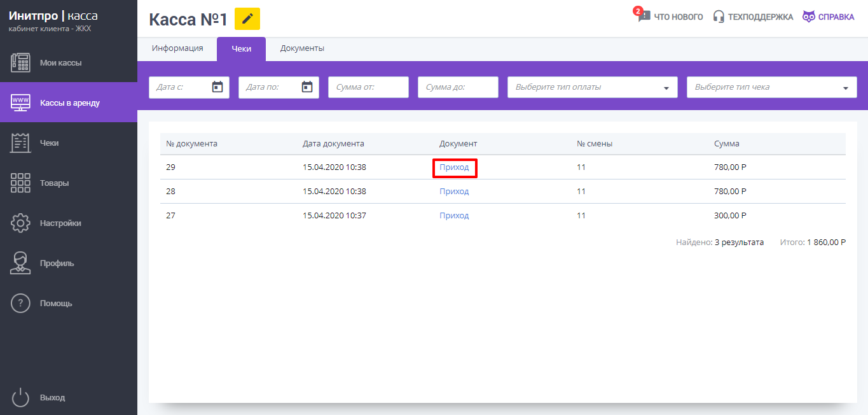This screenshot has height=415, width=868.
Task: Click Выход label to log out
Action: (53, 397)
